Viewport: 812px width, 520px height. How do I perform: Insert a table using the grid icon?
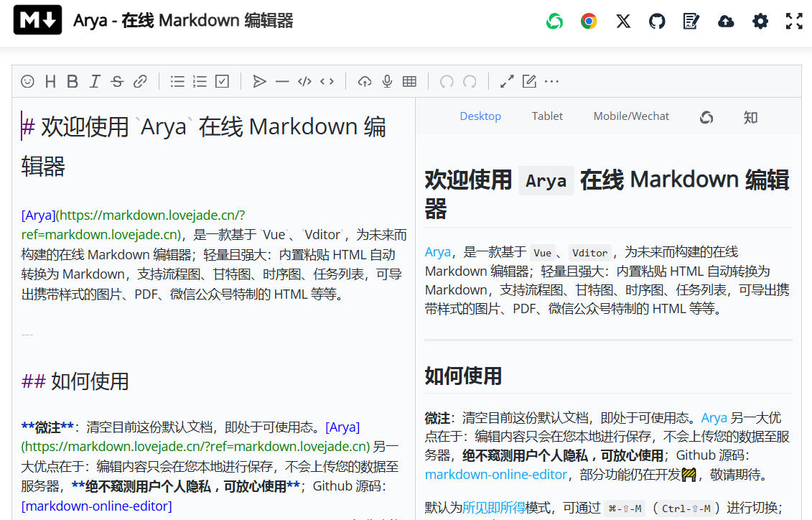pos(409,82)
